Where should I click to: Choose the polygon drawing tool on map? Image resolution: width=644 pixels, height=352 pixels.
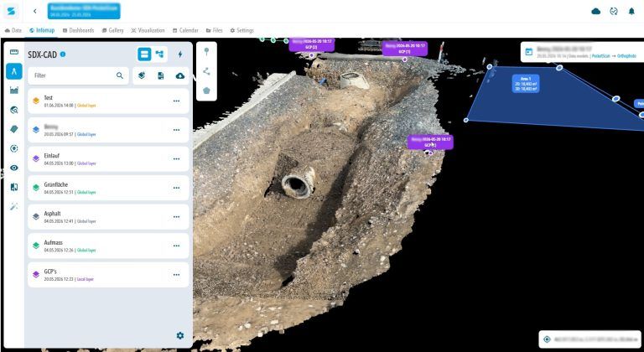coord(206,91)
